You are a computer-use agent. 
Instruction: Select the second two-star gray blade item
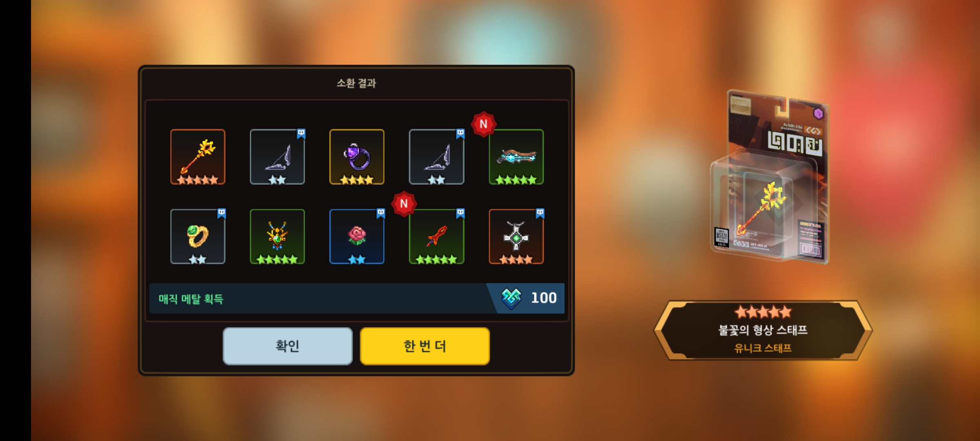[437, 157]
